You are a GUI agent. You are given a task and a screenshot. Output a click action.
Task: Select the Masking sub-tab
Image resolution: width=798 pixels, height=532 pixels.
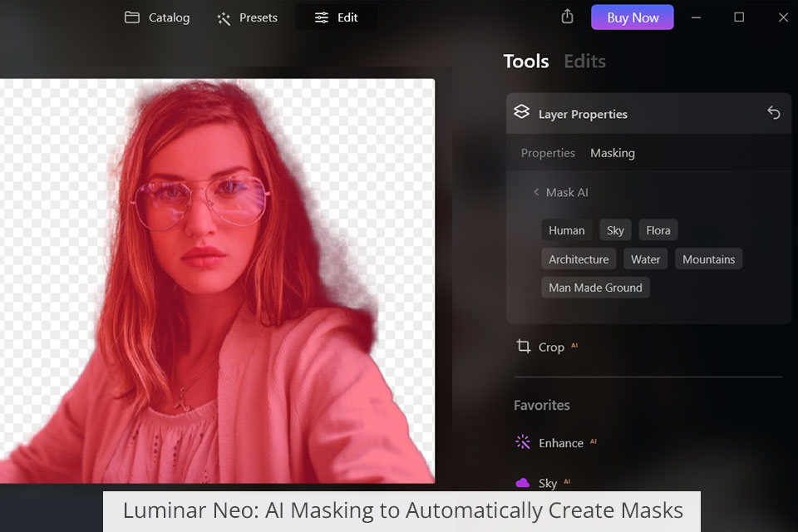613,153
